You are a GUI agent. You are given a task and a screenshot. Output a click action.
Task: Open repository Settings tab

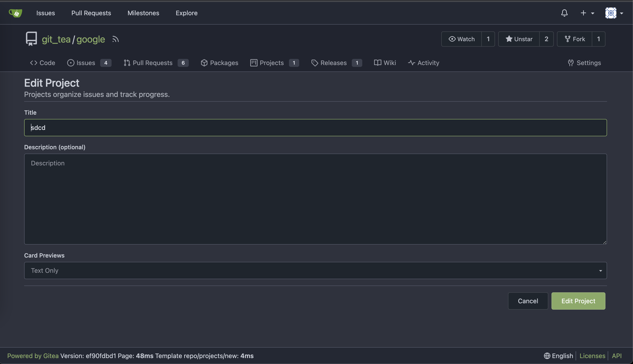tap(584, 63)
